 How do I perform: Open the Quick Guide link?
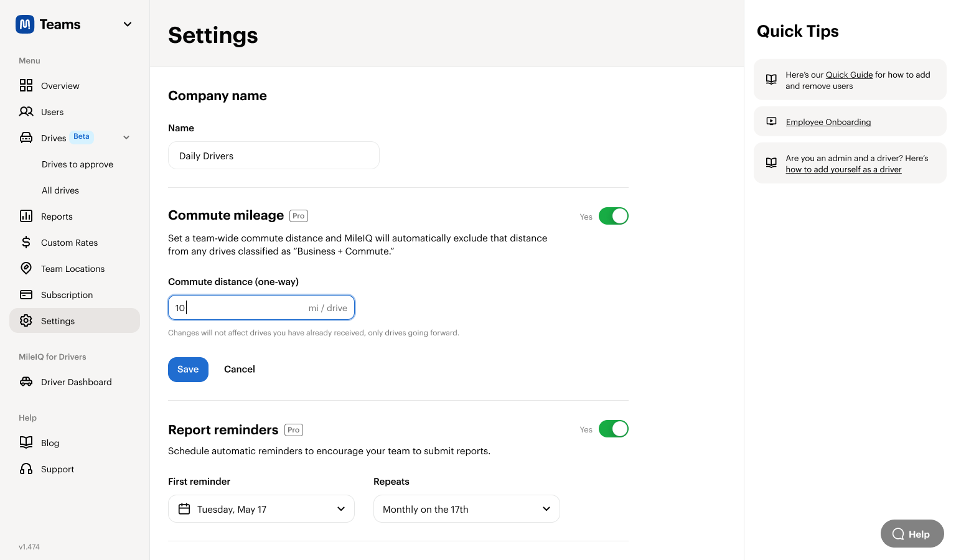pyautogui.click(x=849, y=75)
